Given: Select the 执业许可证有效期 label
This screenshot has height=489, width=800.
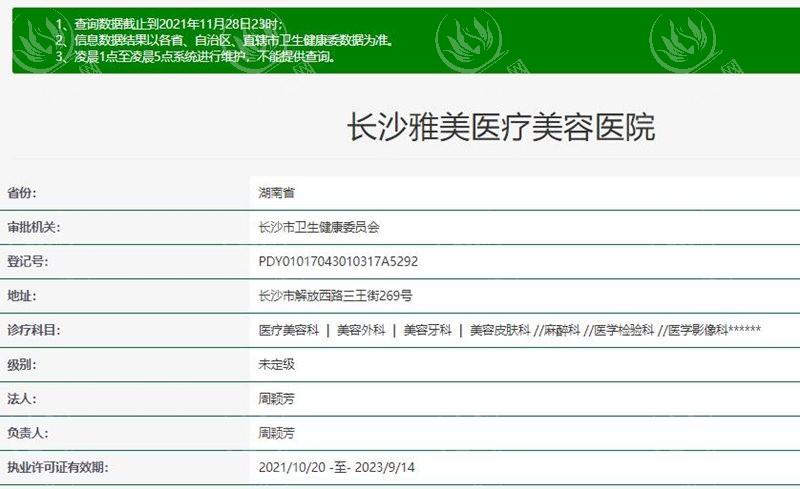Looking at the screenshot, I should click(57, 467).
